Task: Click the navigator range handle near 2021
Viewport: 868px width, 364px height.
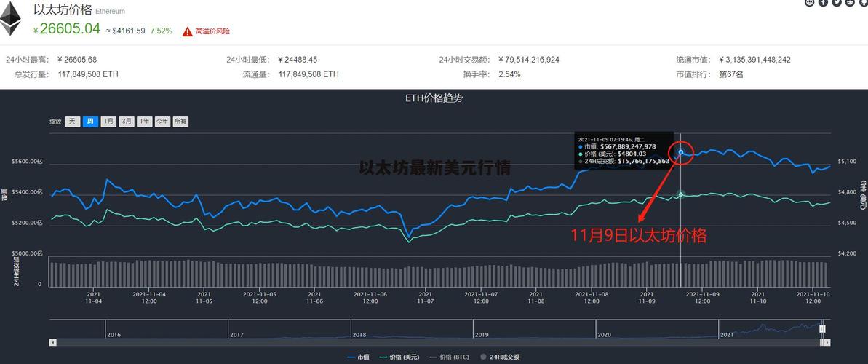Action: (x=822, y=328)
